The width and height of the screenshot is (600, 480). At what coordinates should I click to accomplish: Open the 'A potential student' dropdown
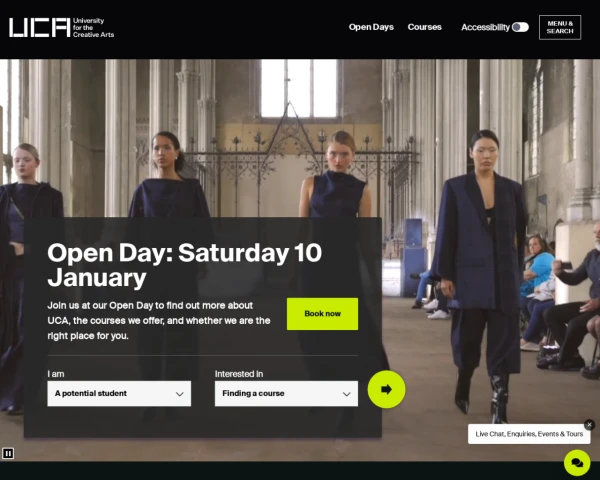pos(119,393)
